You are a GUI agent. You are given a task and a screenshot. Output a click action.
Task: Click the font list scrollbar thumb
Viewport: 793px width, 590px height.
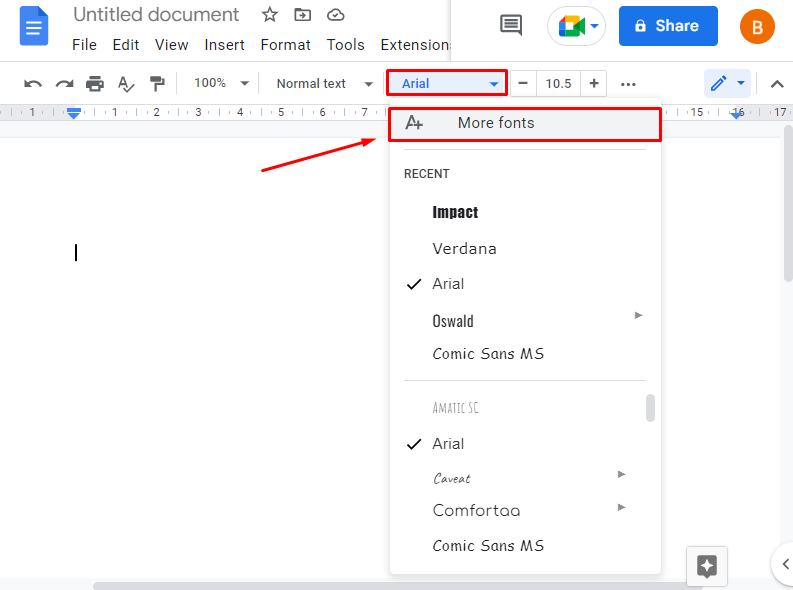tap(650, 408)
